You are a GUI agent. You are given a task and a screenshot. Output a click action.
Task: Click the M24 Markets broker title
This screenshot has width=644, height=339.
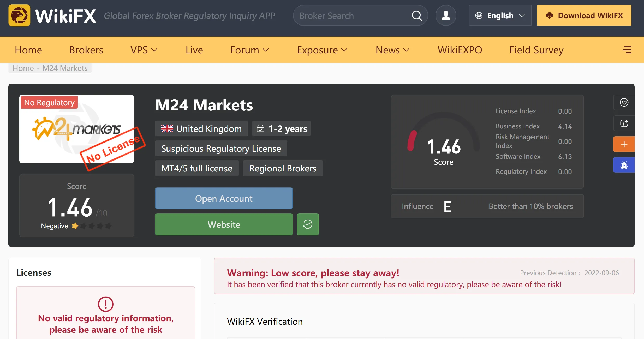click(x=204, y=105)
